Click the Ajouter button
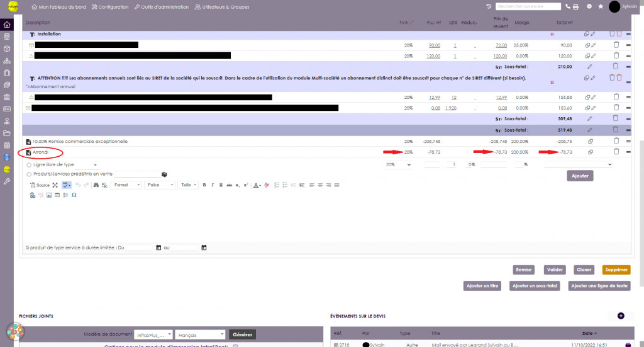Screen dimensions: 644x347 click(580, 176)
